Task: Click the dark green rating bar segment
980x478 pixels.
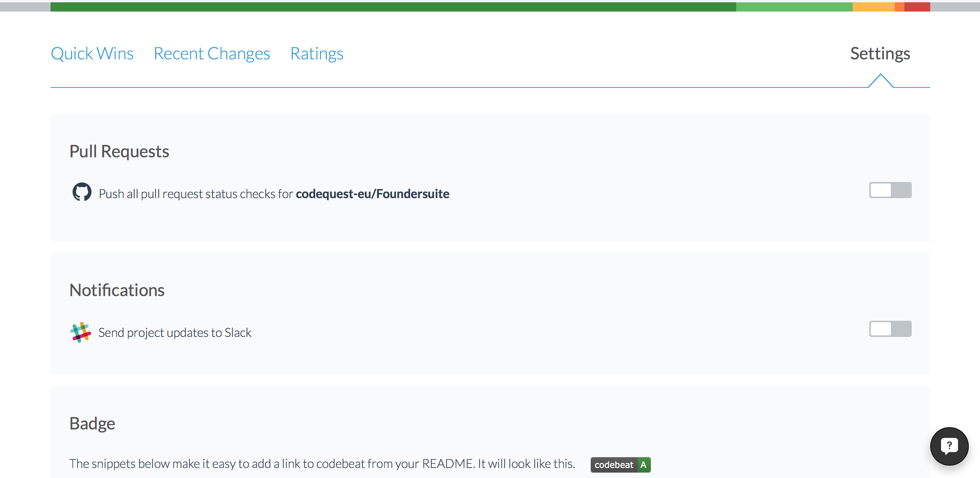Action: point(393,7)
